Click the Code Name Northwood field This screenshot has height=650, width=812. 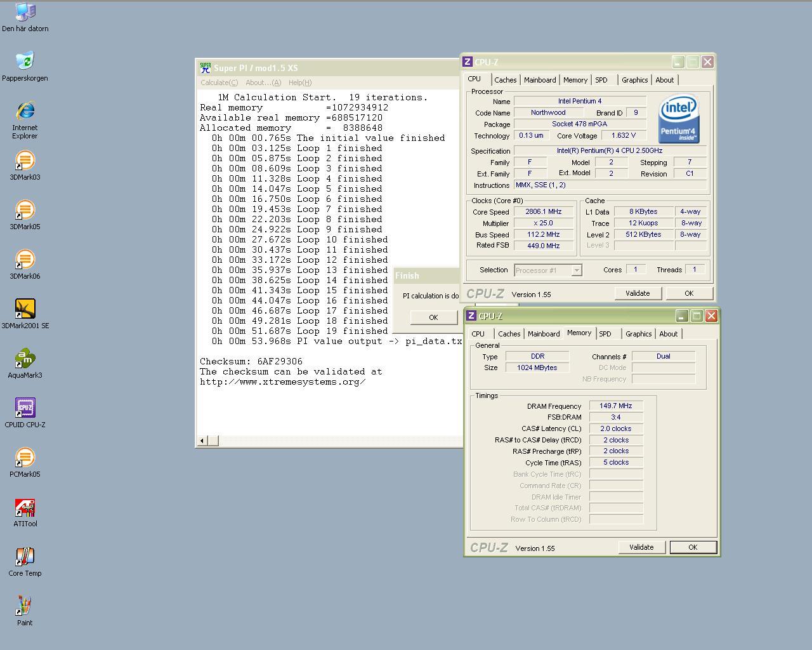pos(548,112)
